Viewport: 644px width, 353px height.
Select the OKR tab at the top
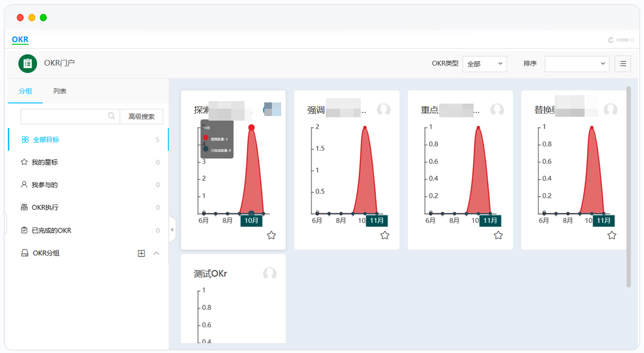(x=20, y=40)
